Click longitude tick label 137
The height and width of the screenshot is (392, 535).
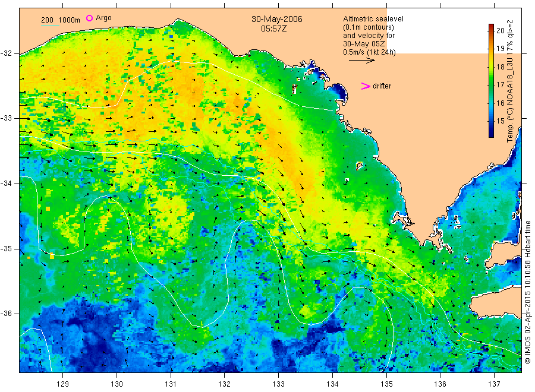[494, 384]
